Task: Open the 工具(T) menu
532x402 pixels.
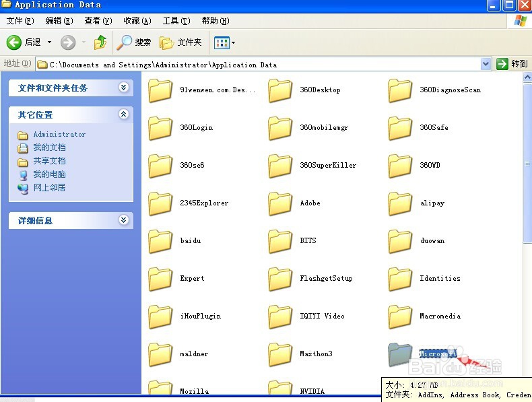Action: 176,21
